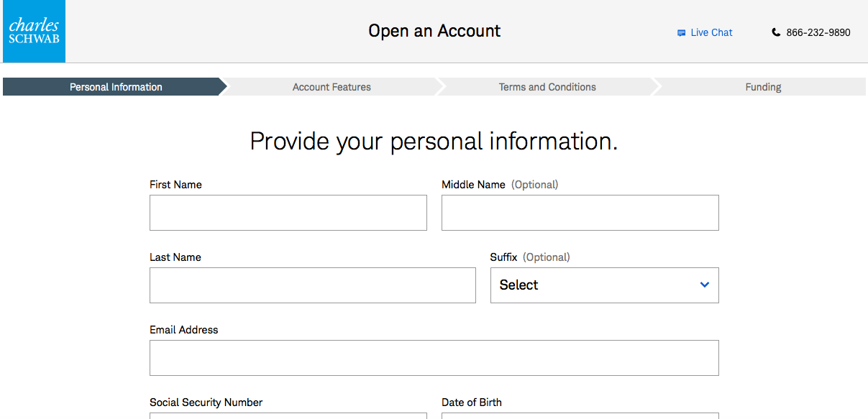Select the Personal Information step
Viewport: 868px width, 419px height.
(115, 87)
